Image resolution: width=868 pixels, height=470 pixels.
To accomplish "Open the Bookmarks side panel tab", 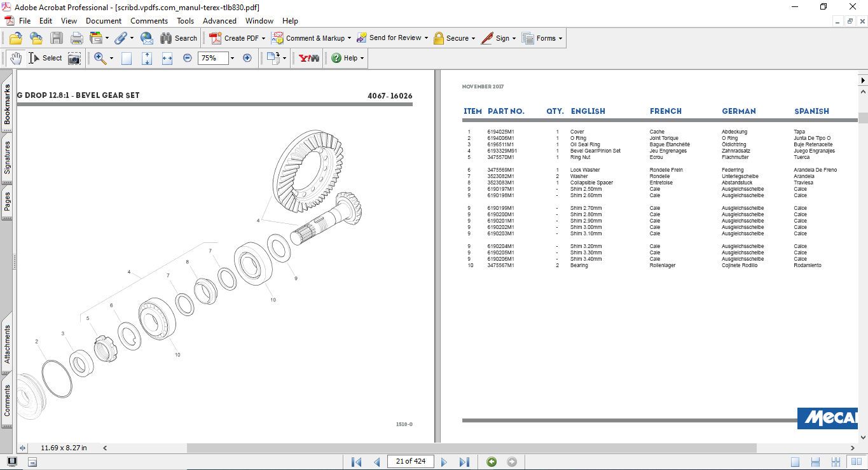I will [x=7, y=104].
